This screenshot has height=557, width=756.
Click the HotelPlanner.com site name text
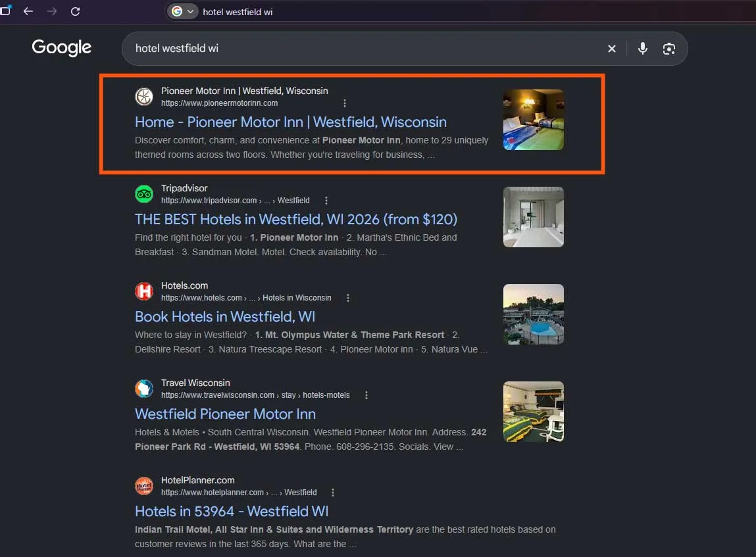[x=197, y=481]
